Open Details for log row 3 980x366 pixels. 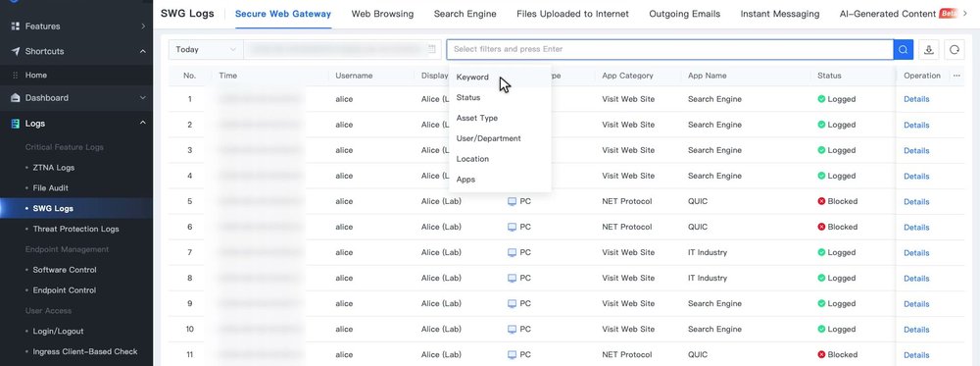(916, 151)
